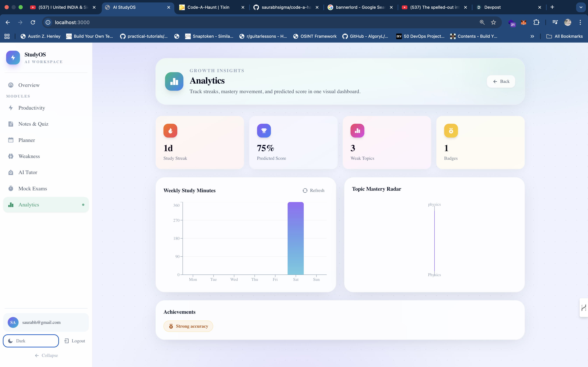The width and height of the screenshot is (588, 367).
Task: Open the Chrome extensions puzzle icon
Action: 536,22
